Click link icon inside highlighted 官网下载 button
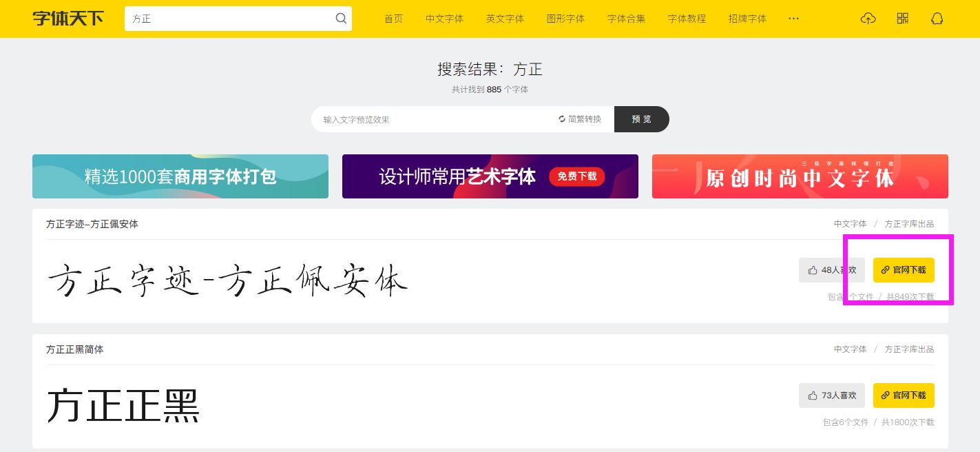The image size is (980, 452). (x=885, y=270)
